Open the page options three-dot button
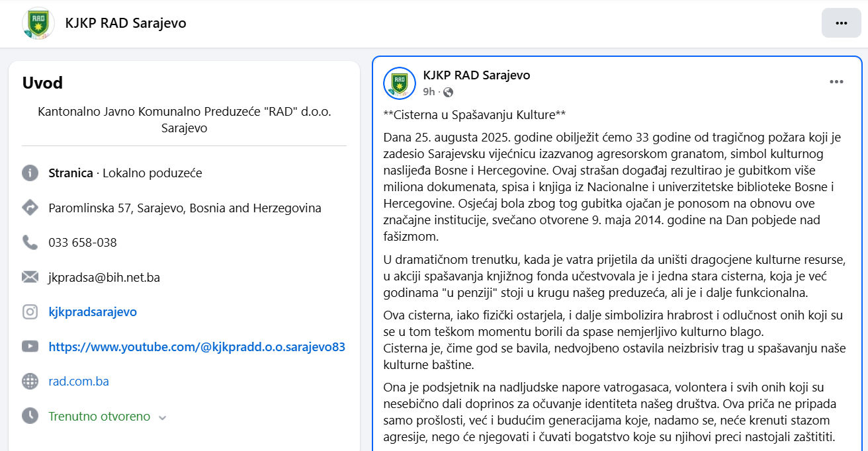The height and width of the screenshot is (451, 868). 841,23
